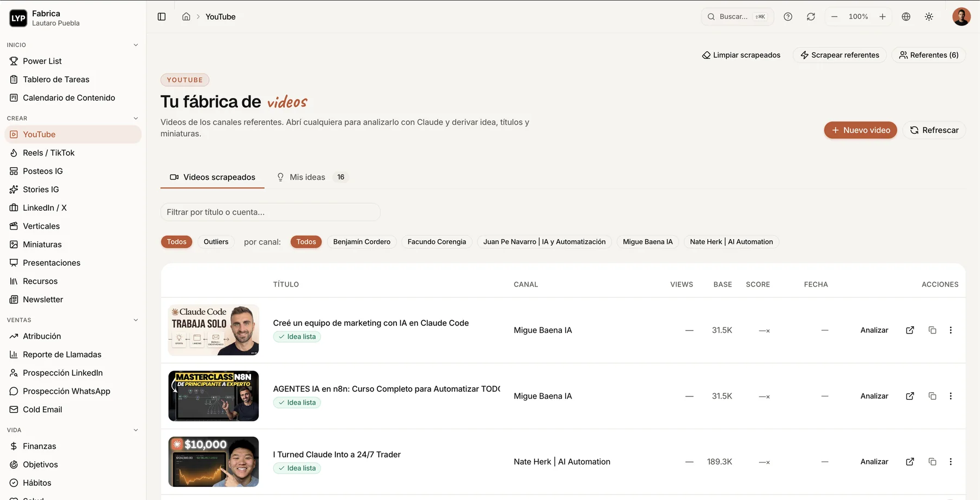Screen dimensions: 980x500
Task: Open Power List in sidebar
Action: (73, 61)
